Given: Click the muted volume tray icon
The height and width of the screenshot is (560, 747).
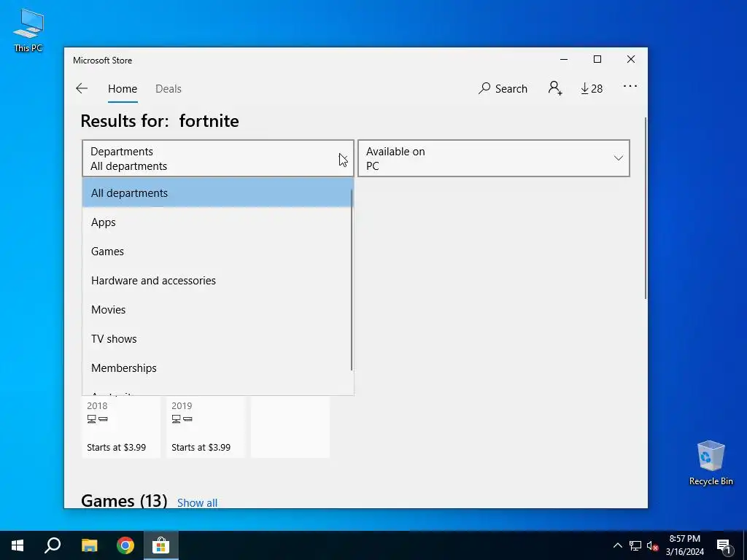Looking at the screenshot, I should pyautogui.click(x=653, y=545).
